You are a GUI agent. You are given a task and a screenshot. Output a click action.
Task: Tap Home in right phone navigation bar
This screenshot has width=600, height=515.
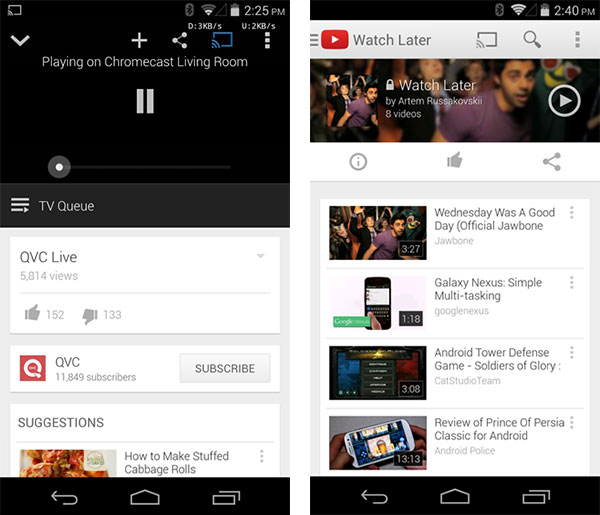tap(455, 497)
